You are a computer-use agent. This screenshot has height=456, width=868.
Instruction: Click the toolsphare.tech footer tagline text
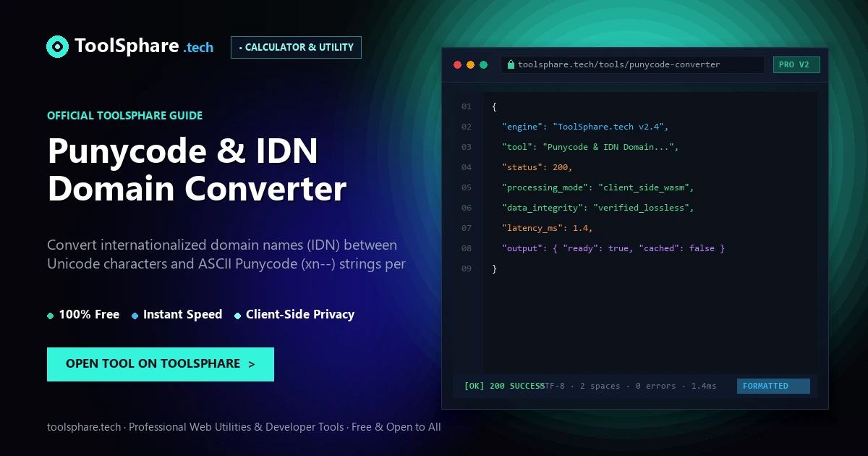click(244, 427)
